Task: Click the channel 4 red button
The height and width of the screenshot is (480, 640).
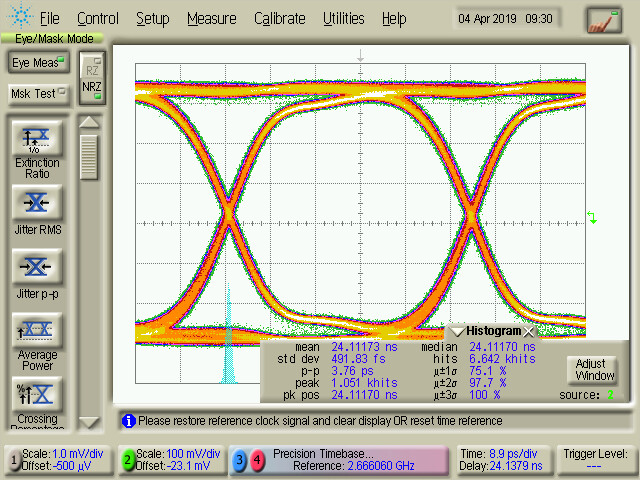Action: (257, 460)
